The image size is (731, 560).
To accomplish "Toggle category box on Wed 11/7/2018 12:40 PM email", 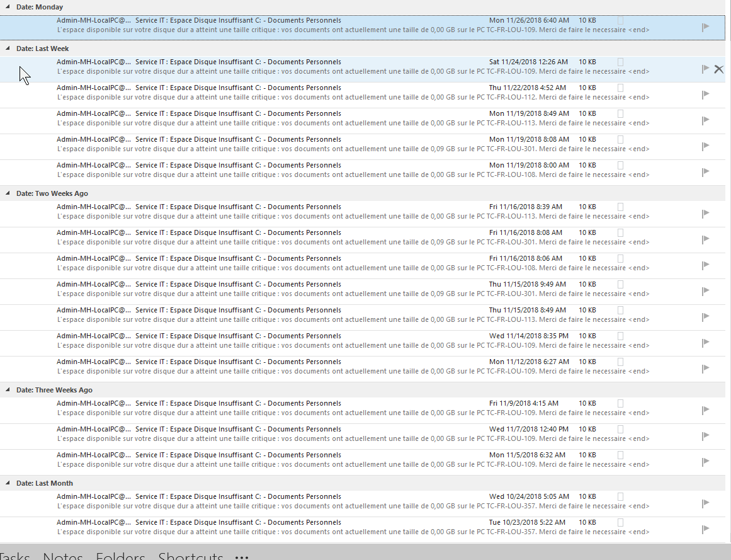I will (620, 430).
